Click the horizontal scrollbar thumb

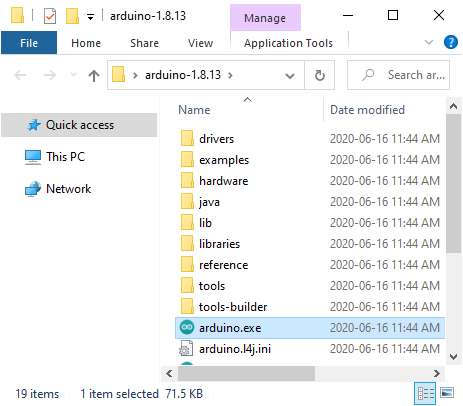tap(246, 373)
